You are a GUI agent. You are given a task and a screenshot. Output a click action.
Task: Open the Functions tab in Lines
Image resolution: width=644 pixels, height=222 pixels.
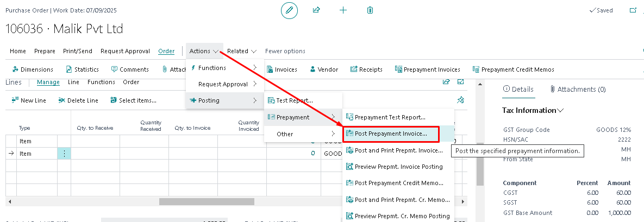[101, 82]
